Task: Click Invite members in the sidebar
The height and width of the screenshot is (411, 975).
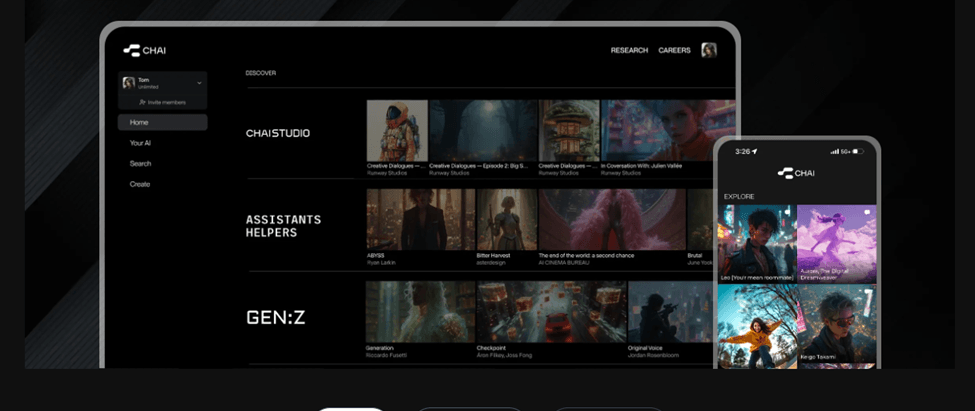Action: pos(162,102)
